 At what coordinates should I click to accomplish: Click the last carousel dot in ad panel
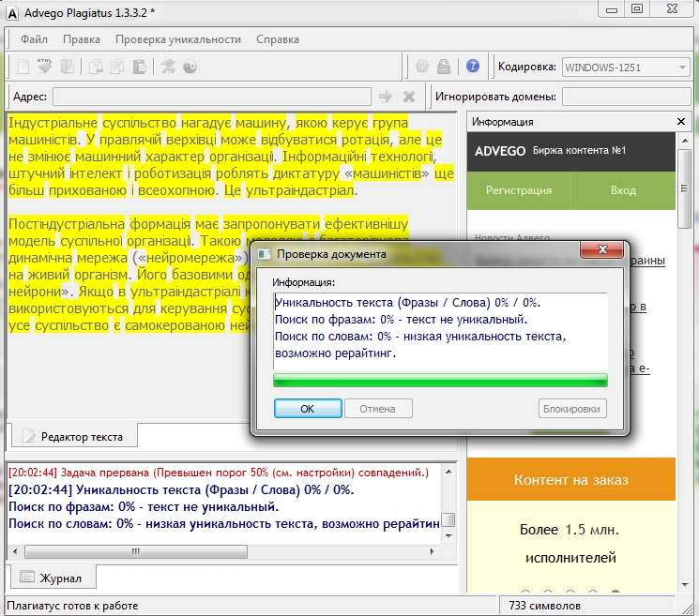(615, 592)
